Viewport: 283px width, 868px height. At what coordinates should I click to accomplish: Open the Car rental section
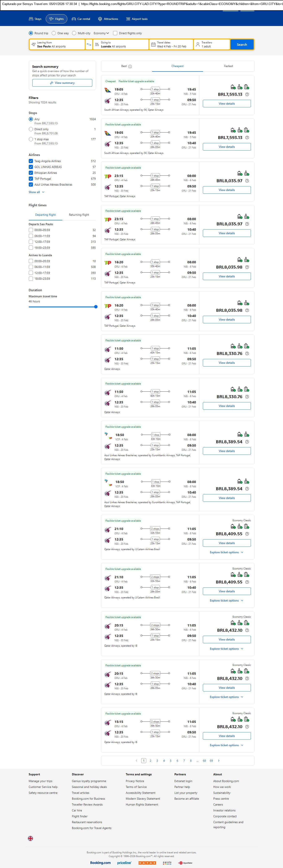[81, 19]
